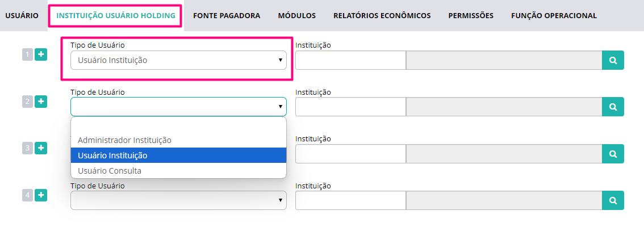Select Usuário Instituição option in list
This screenshot has width=644, height=227.
[178, 155]
